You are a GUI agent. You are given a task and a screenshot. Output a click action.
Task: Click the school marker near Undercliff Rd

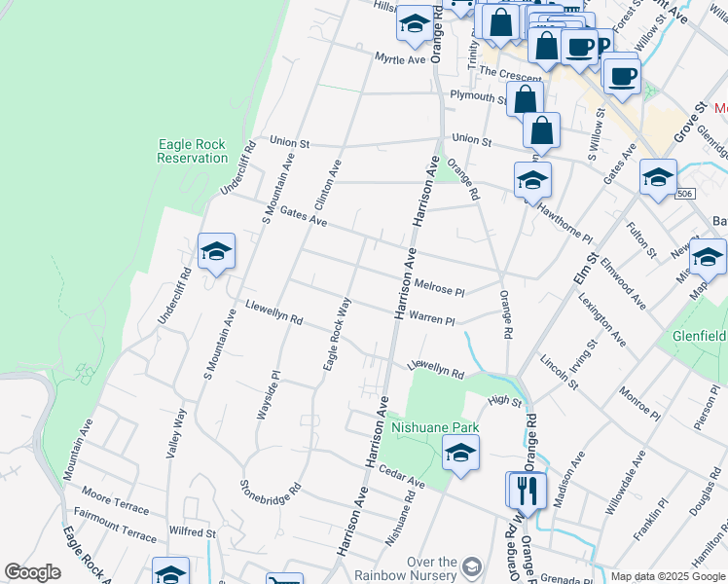(x=216, y=252)
